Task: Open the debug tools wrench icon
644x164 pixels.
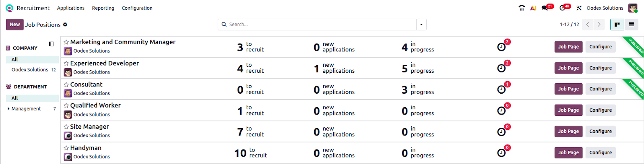Action: (579, 8)
